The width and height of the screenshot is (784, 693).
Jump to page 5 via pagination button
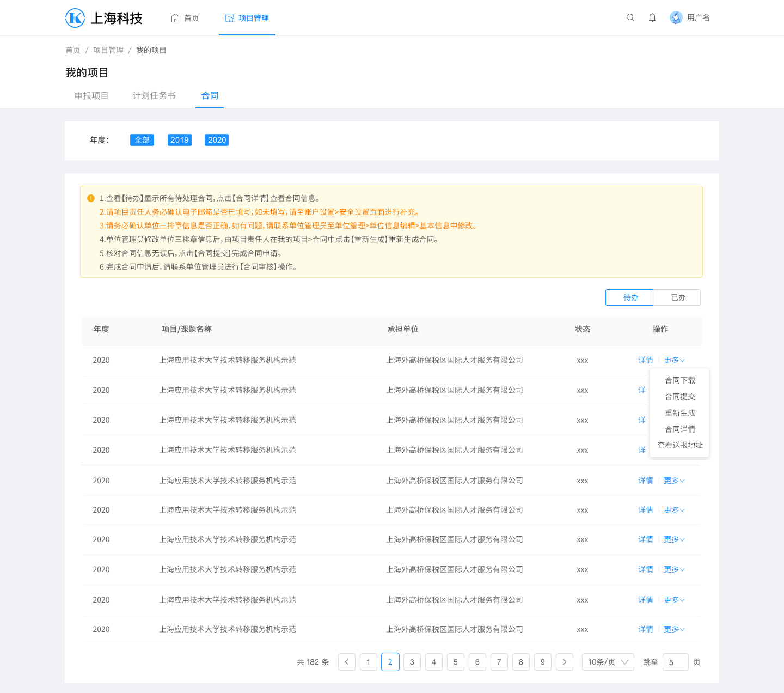[x=456, y=662]
